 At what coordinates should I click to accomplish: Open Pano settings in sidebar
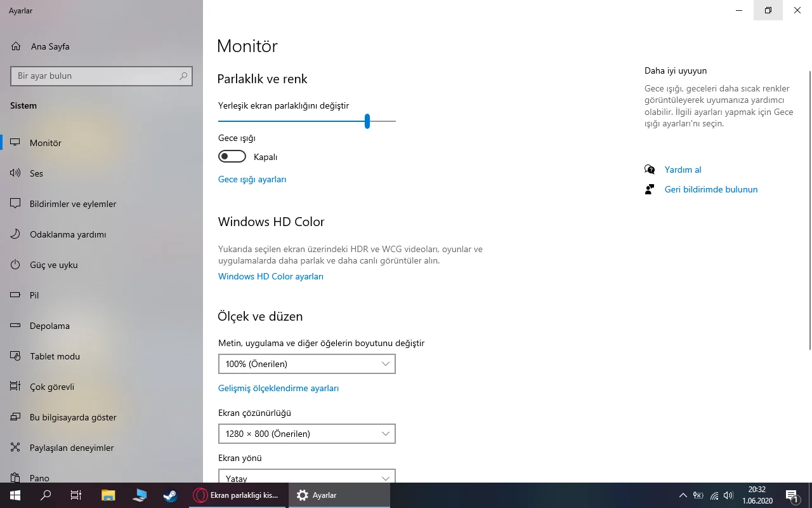[x=101, y=473]
